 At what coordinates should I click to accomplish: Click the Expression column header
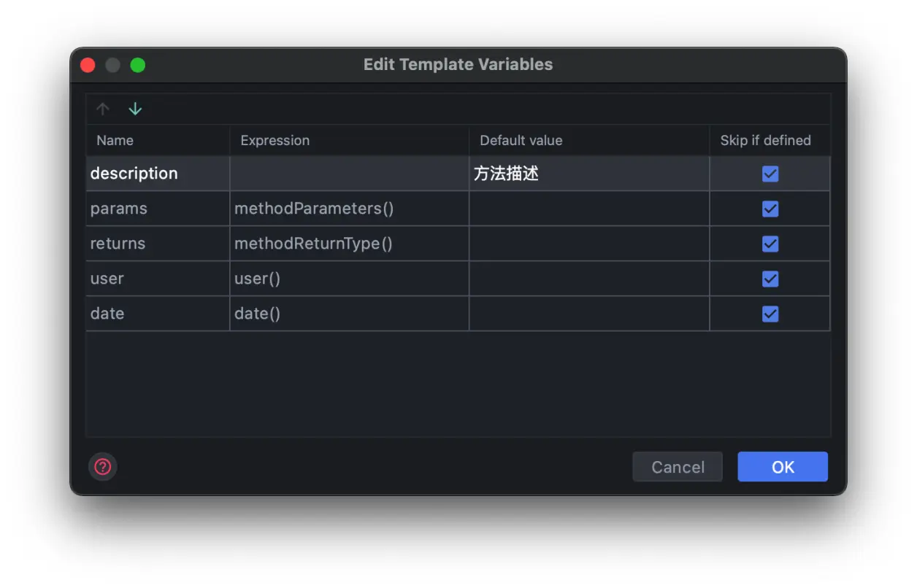[350, 140]
